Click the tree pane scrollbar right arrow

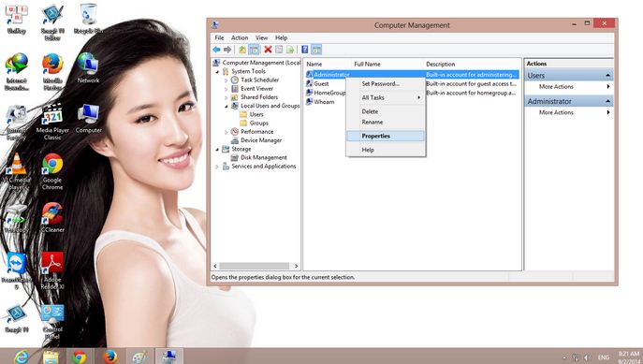296,266
